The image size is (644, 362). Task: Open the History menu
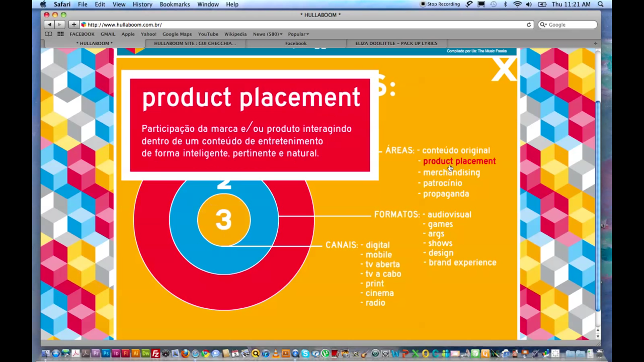pyautogui.click(x=142, y=4)
